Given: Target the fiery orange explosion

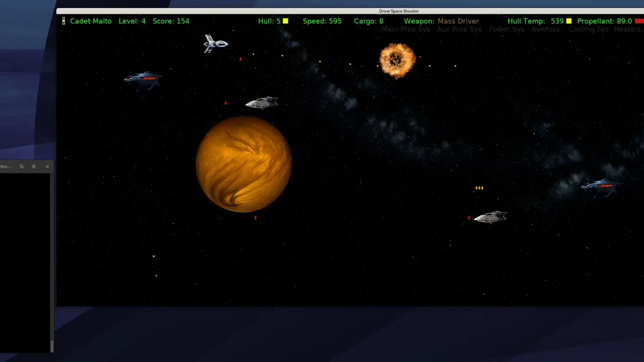Looking at the screenshot, I should 397,60.
